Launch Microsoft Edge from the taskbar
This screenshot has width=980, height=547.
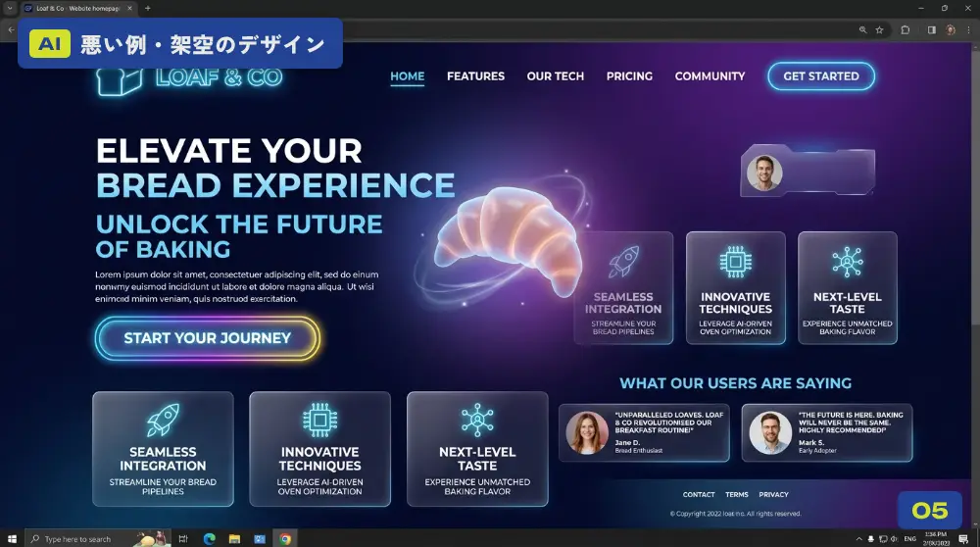(x=209, y=538)
